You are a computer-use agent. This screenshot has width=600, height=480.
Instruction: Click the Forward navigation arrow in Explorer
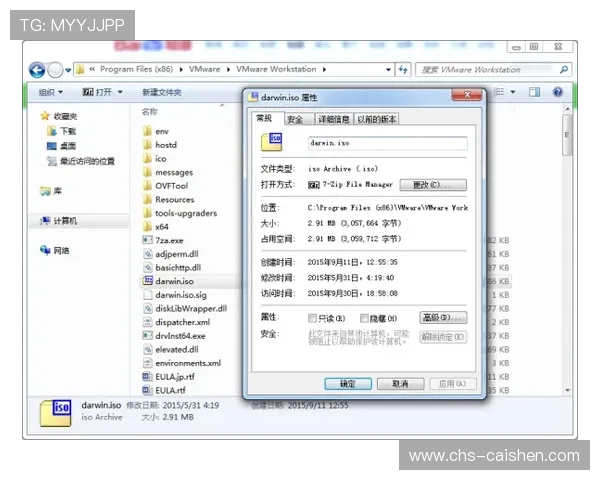point(55,70)
